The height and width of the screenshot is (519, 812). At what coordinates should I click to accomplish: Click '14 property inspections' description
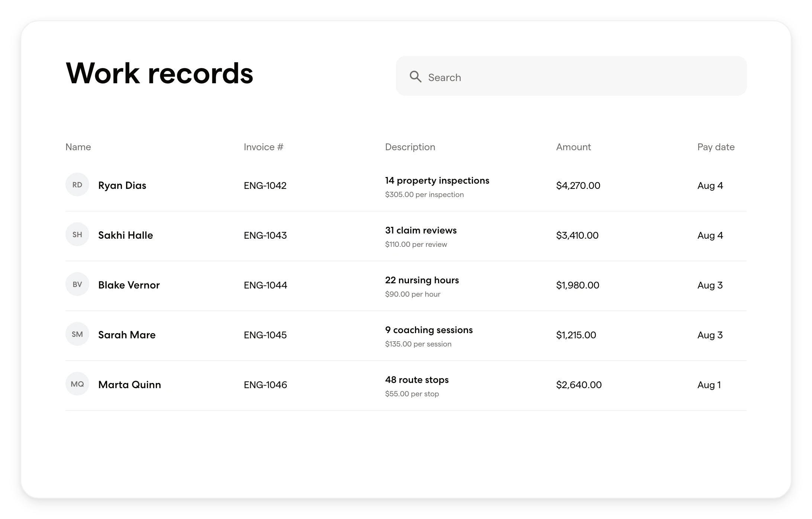[437, 181]
